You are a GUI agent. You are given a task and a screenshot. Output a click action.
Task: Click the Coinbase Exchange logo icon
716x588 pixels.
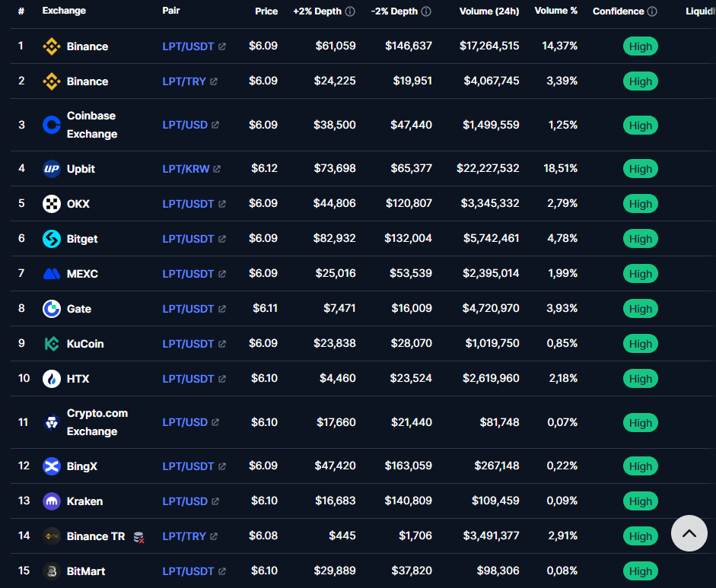pos(50,125)
